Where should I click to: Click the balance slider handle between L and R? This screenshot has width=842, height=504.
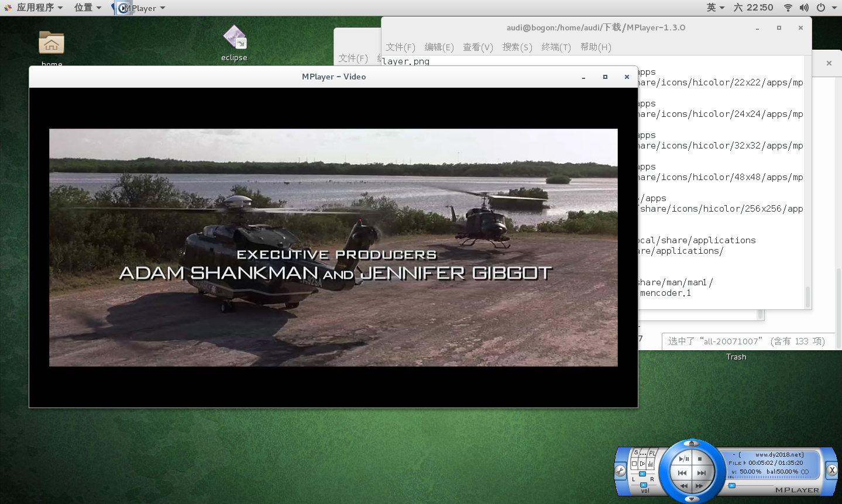[x=642, y=474]
